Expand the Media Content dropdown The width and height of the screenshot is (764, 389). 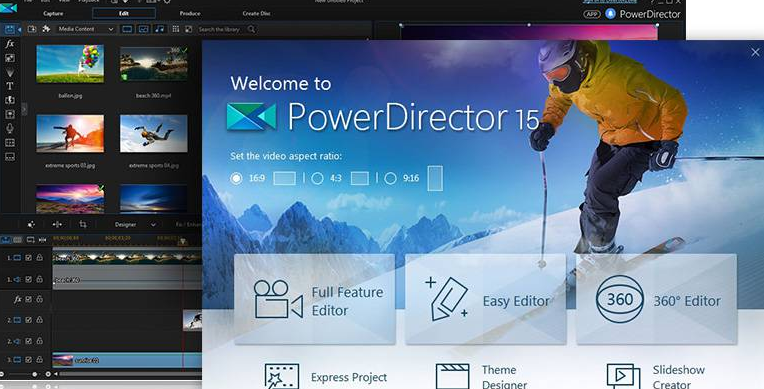[86, 29]
